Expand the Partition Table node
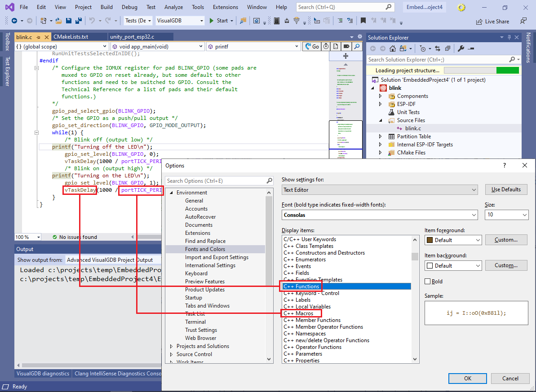536x392 pixels. pos(381,137)
